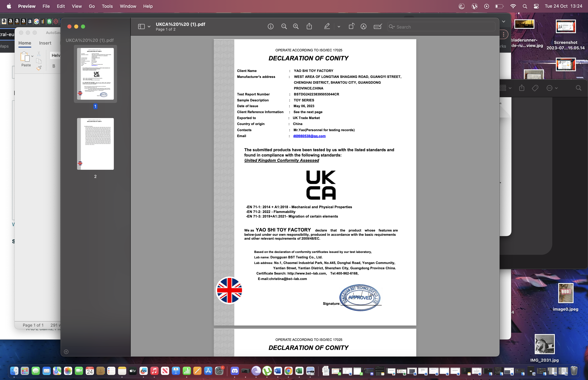
Task: Select image0.jpeg file on desktop
Action: point(566,297)
